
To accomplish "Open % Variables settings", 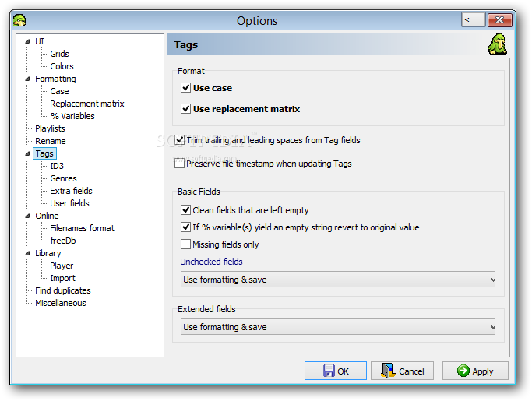I will [x=72, y=116].
